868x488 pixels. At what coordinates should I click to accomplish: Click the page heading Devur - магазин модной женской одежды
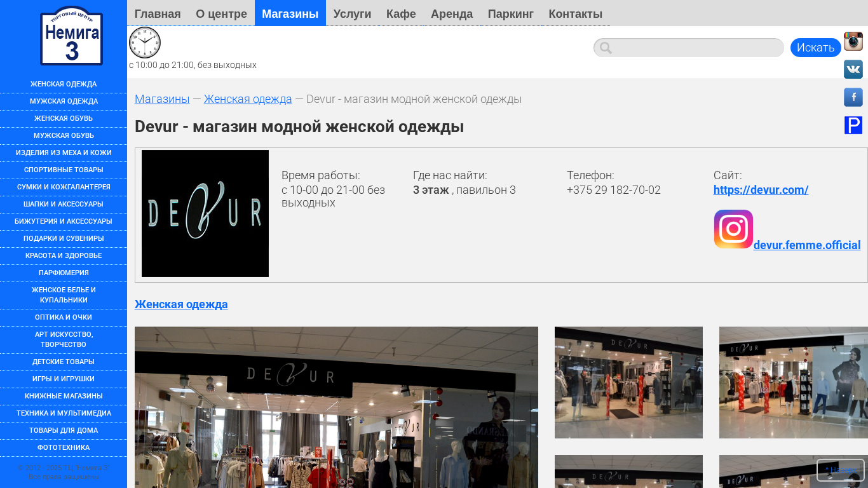click(x=299, y=127)
